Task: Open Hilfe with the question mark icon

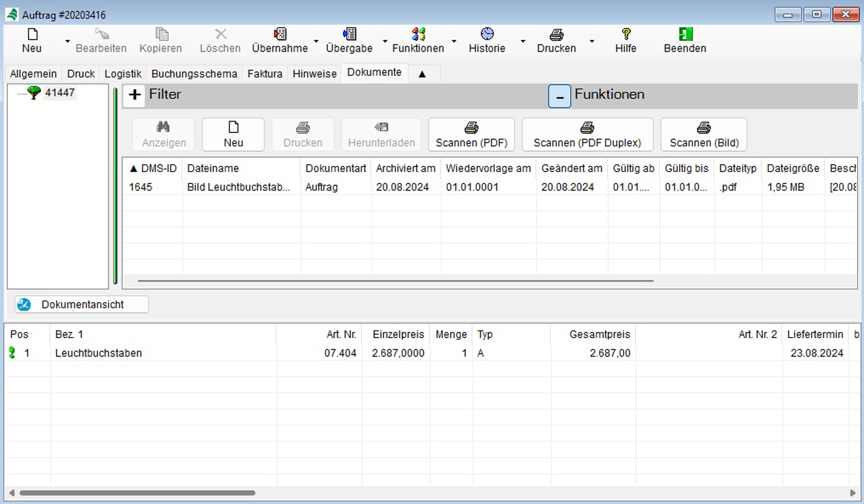Action: (x=626, y=34)
